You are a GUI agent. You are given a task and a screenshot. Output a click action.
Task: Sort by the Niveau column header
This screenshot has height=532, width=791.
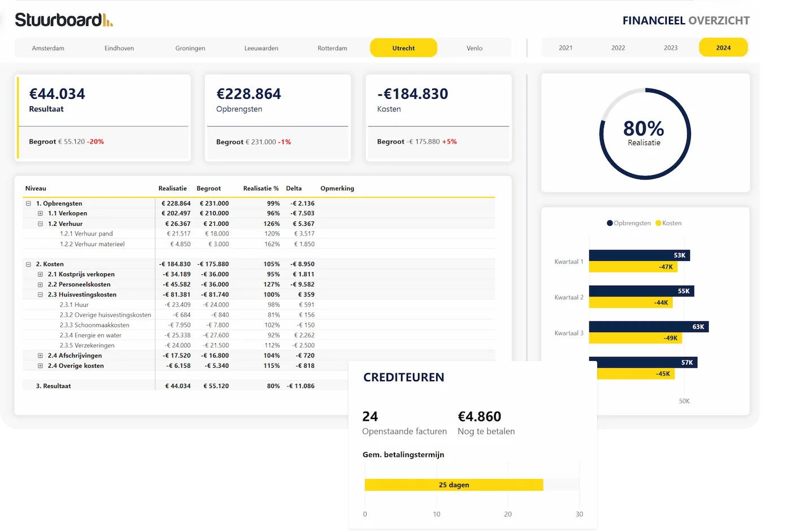point(36,188)
